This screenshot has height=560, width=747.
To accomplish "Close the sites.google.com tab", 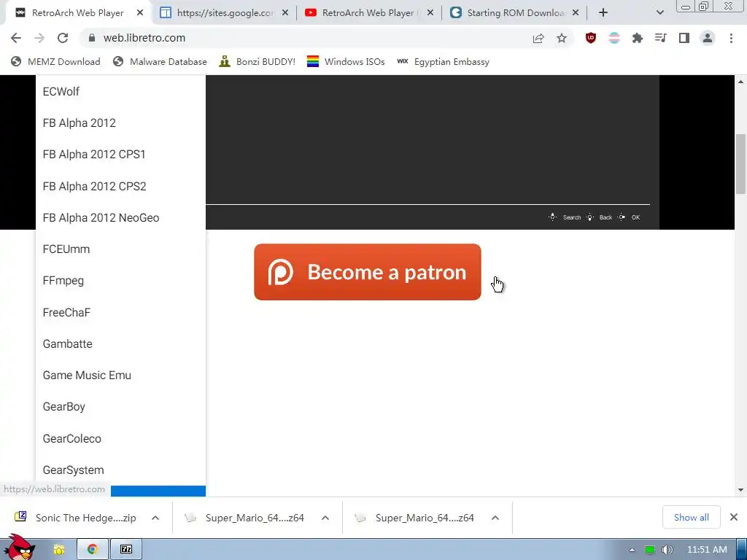I will (x=285, y=13).
